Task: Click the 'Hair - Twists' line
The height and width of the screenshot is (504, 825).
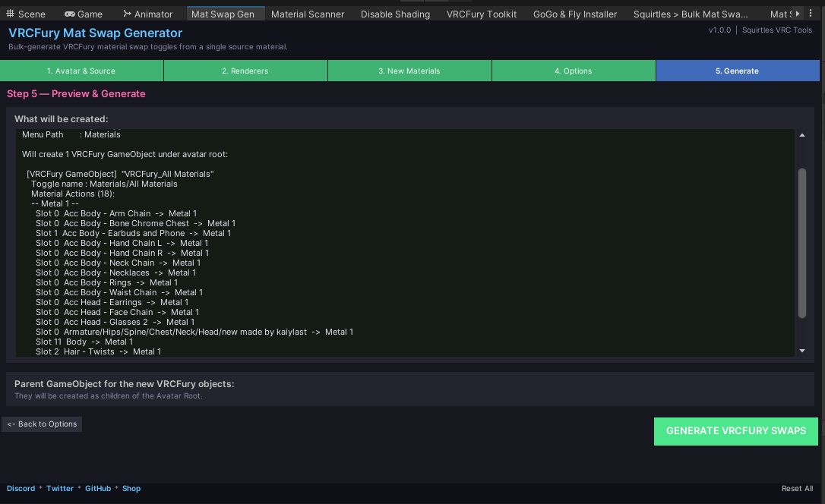Action: pyautogui.click(x=99, y=352)
